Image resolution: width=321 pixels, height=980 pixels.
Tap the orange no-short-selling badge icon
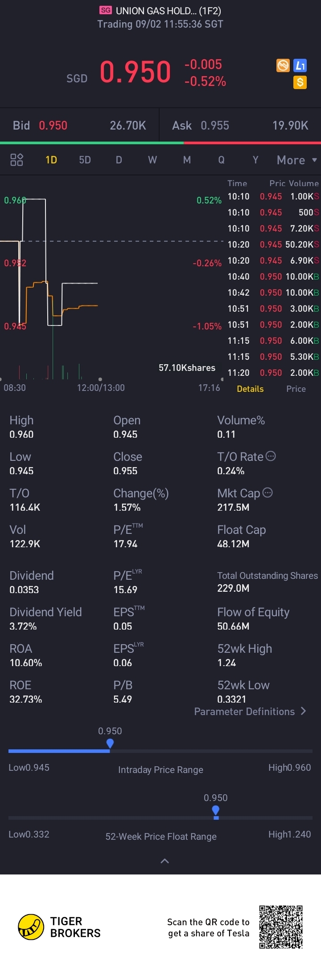(x=283, y=66)
